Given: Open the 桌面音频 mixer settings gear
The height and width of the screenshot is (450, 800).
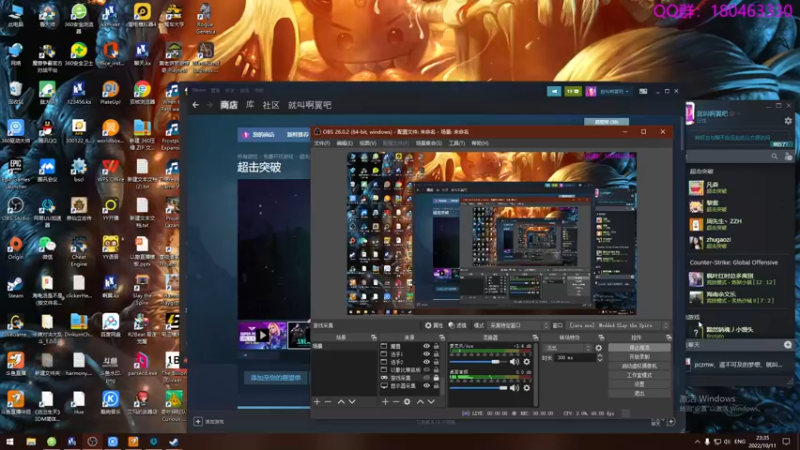Looking at the screenshot, I should coord(527,388).
